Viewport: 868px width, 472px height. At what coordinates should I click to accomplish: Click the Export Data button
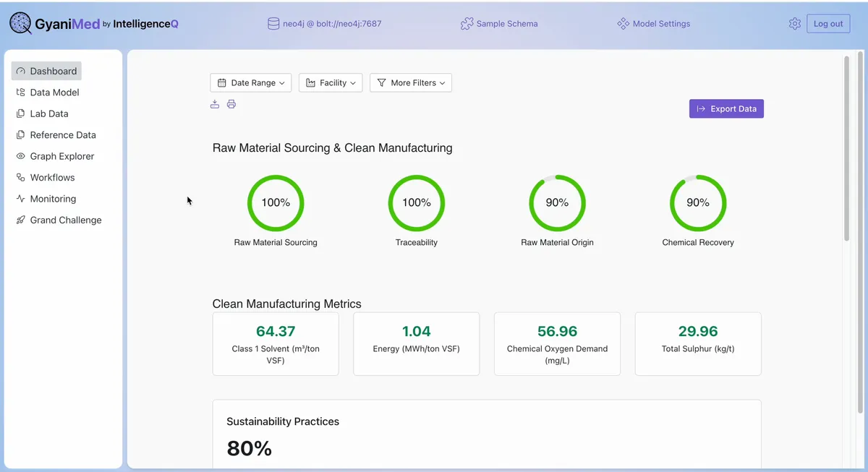pyautogui.click(x=726, y=109)
